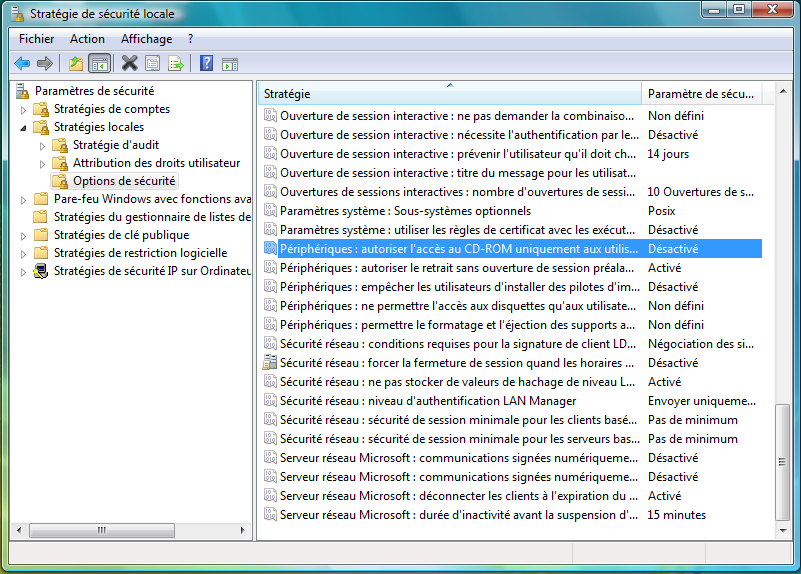
Task: Click the Back arrow toolbar icon
Action: [x=22, y=64]
